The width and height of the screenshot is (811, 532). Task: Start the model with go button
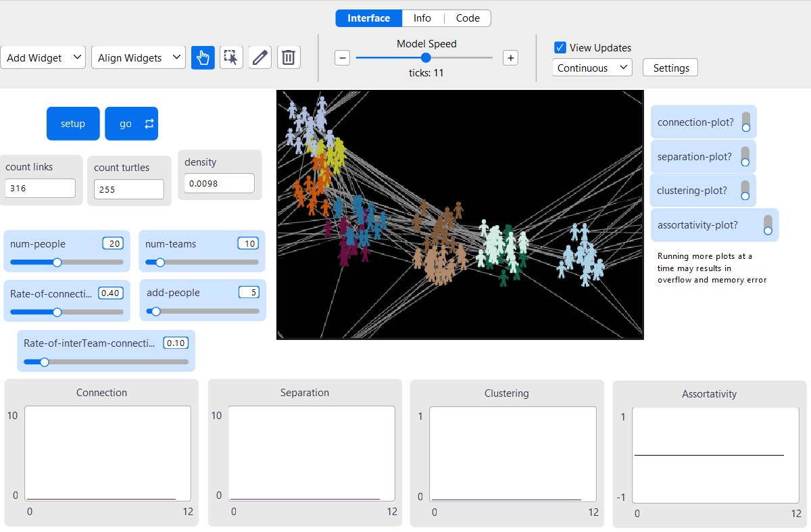[131, 124]
